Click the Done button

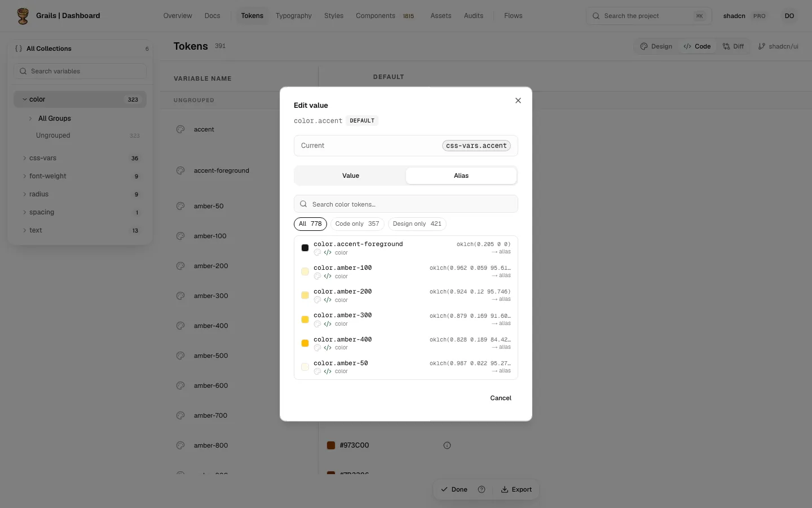click(x=454, y=489)
